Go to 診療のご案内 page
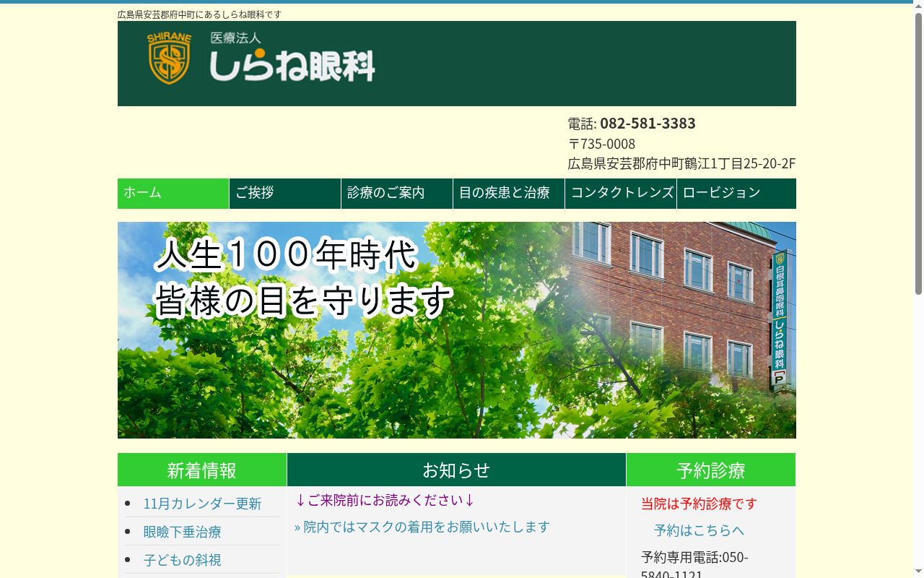This screenshot has height=578, width=924. [x=397, y=194]
